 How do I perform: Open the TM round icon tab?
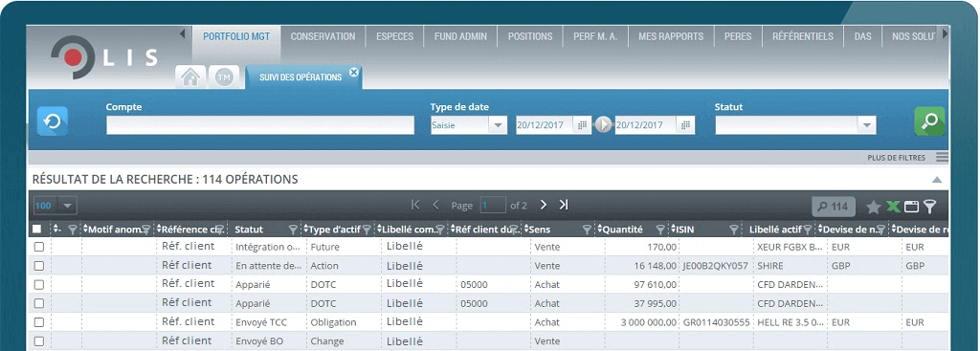pos(223,77)
